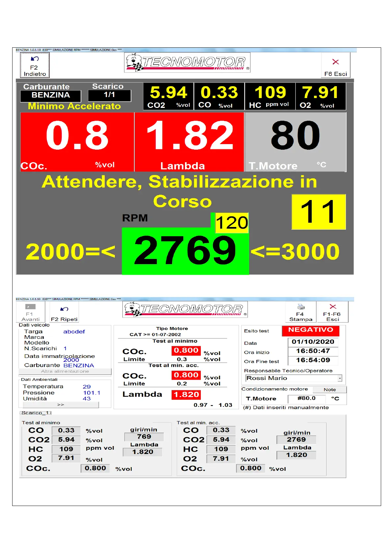
Task: Click the Data immatricolazione 2000 value
Action: tap(71, 360)
